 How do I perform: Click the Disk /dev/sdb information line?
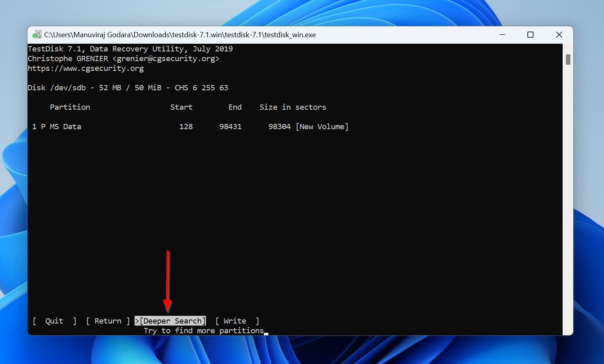click(x=128, y=87)
